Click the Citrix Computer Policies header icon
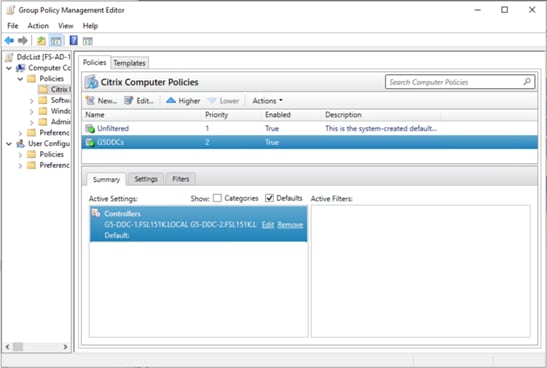Screen dimensions: 547x368 (91, 82)
